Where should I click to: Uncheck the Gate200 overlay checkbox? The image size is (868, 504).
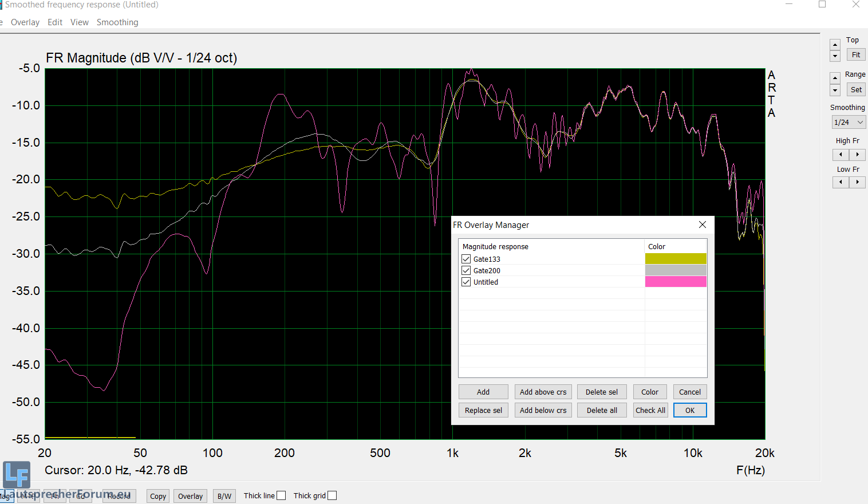(x=466, y=270)
